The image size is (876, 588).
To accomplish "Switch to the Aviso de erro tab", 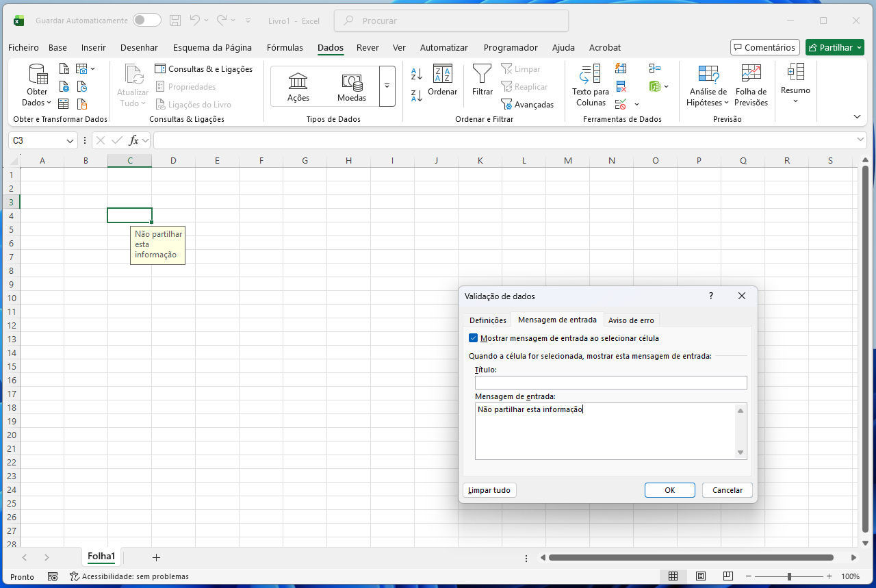I will coord(631,320).
